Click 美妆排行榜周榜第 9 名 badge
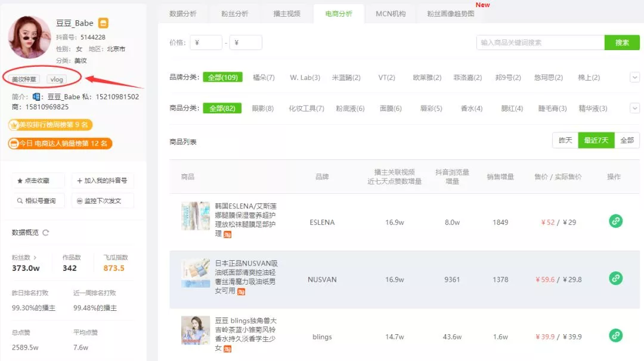Screen dimensions: 644x361 click(x=50, y=125)
